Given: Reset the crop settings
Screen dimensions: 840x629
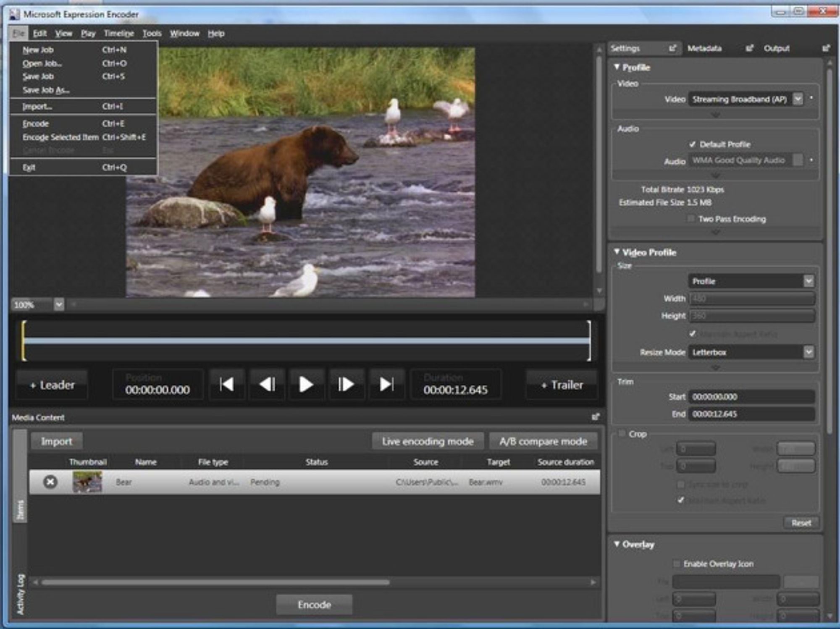Looking at the screenshot, I should click(801, 523).
